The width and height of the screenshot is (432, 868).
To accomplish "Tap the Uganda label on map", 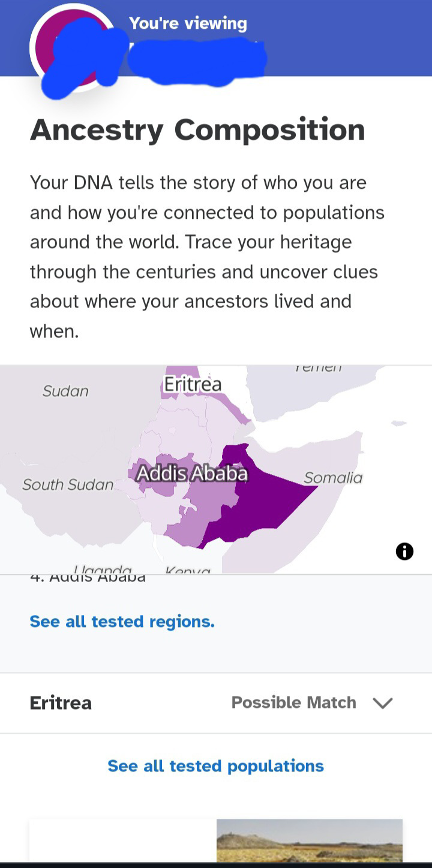I will pyautogui.click(x=103, y=569).
